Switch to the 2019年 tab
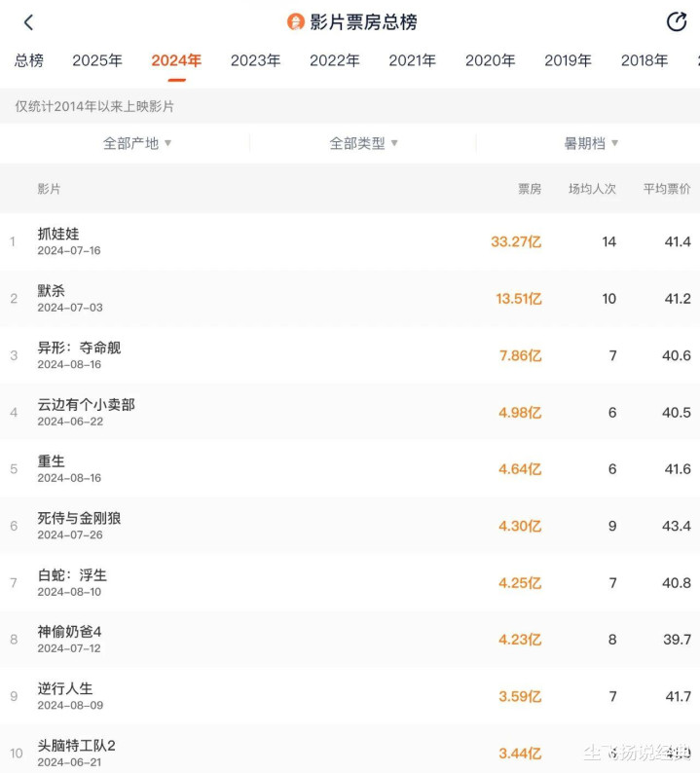The width and height of the screenshot is (700, 773). pos(568,60)
